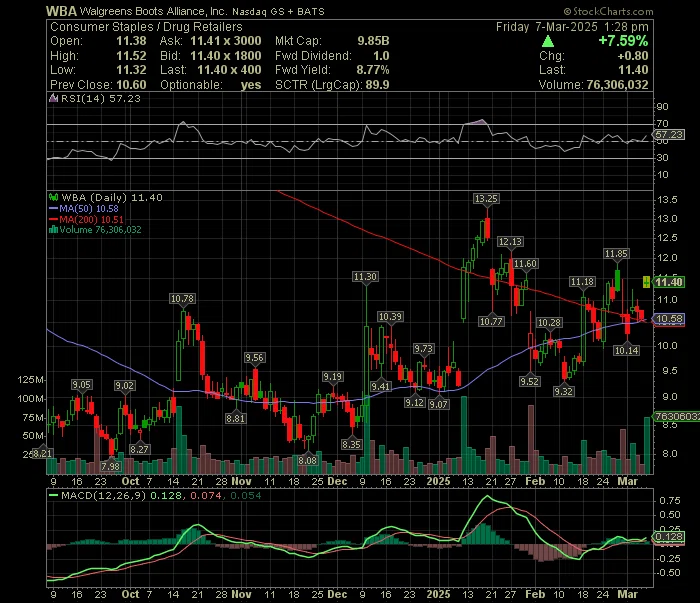This screenshot has height=603, width=700.
Task: Click the 8.35 low price label
Action: tap(351, 445)
